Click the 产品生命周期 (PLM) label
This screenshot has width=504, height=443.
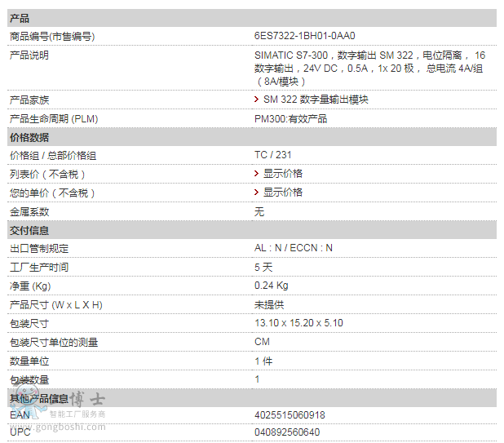click(54, 118)
